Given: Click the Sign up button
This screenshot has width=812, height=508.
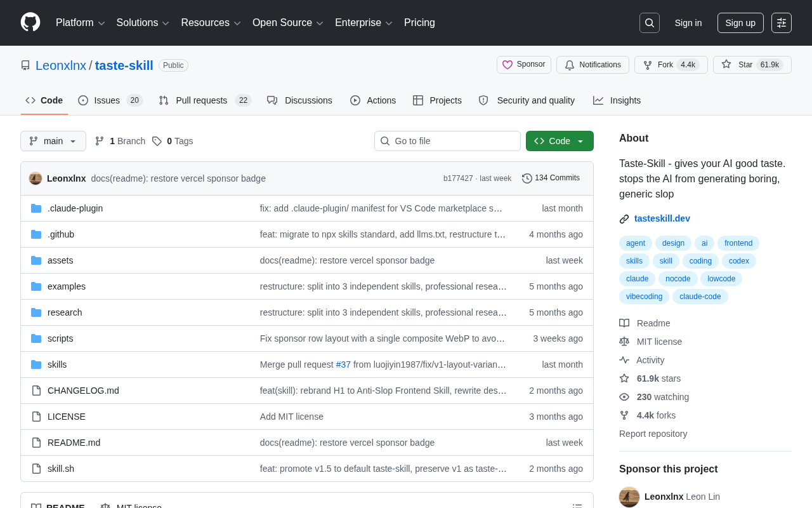Looking at the screenshot, I should coord(740,23).
